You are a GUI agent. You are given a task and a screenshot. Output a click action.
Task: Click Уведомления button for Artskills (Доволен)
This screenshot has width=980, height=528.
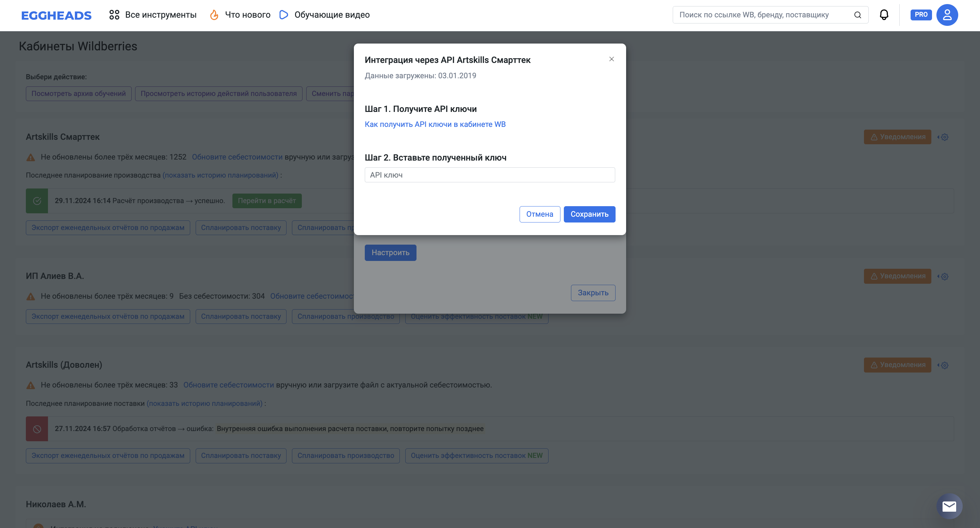(x=897, y=365)
